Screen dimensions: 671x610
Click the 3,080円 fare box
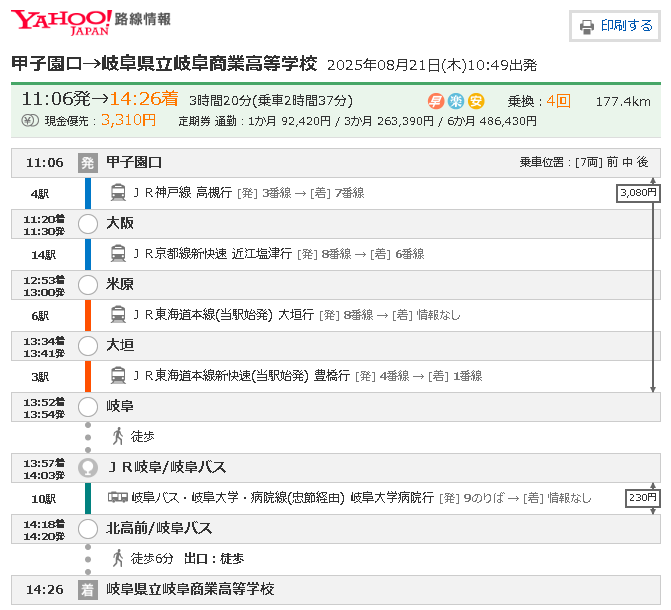638,193
